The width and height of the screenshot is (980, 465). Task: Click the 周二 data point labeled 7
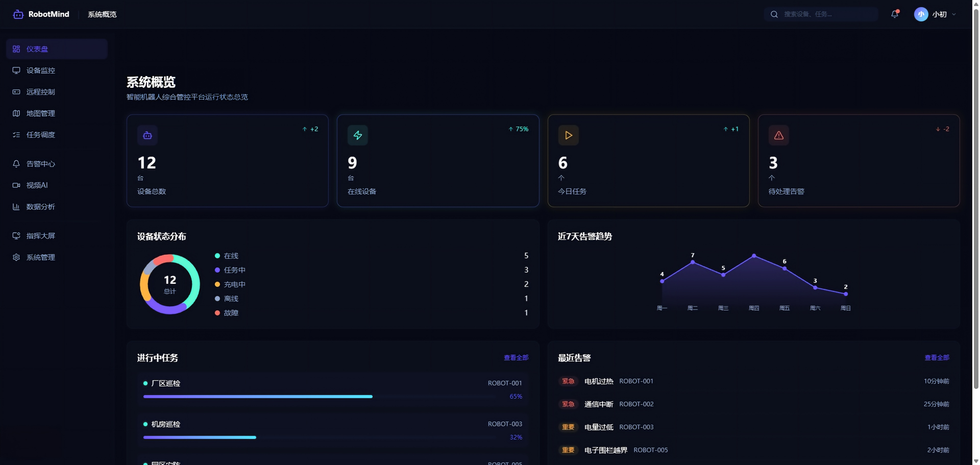pos(693,262)
